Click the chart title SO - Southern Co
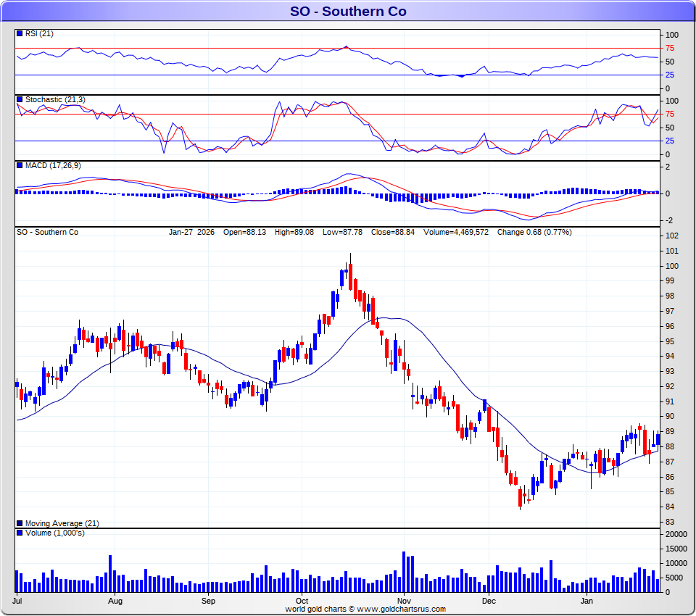696x616 pixels. [348, 11]
